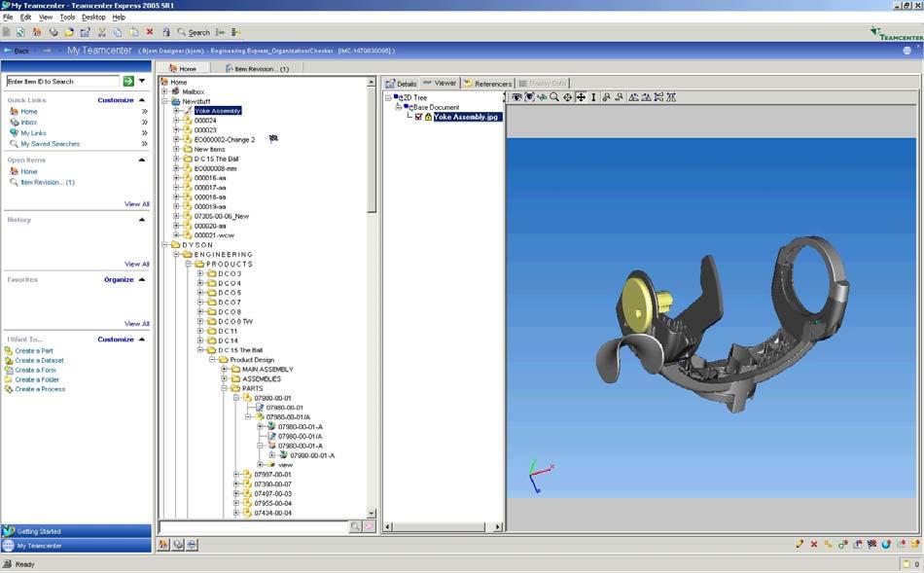
Task: Open the dropdown arrow next to search go button
Action: 142,81
